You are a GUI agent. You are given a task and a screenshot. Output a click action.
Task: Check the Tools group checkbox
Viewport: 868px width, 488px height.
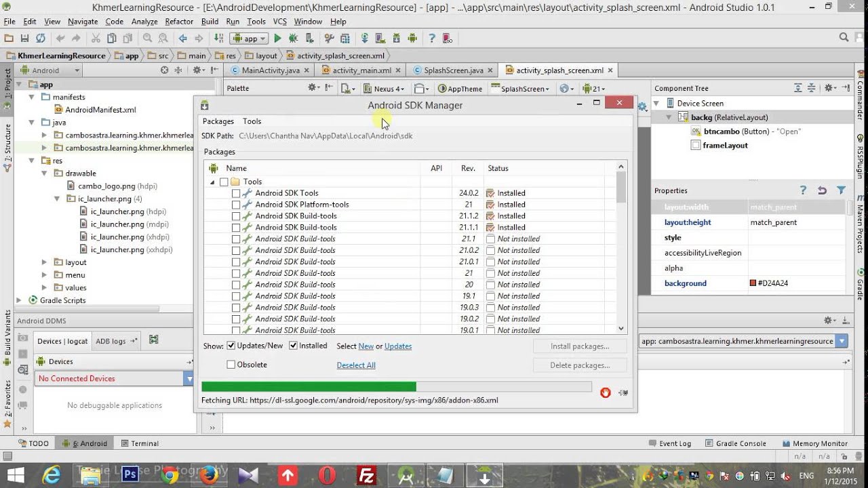pyautogui.click(x=224, y=182)
